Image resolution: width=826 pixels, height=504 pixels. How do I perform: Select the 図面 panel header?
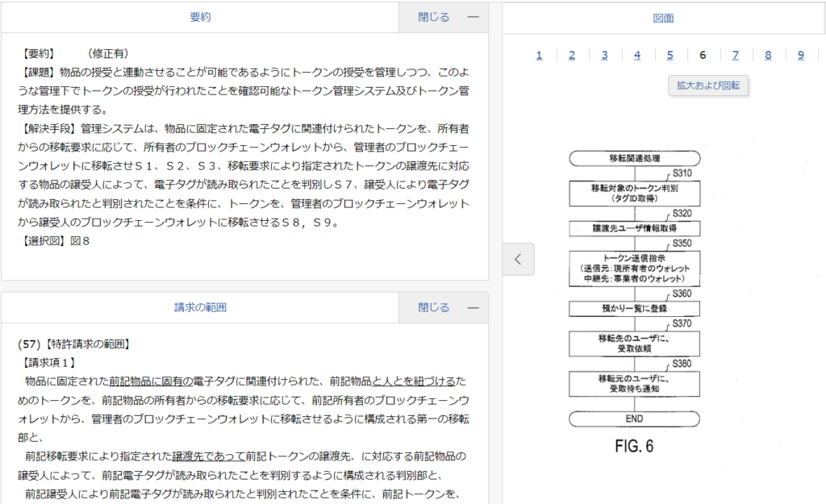click(x=663, y=19)
